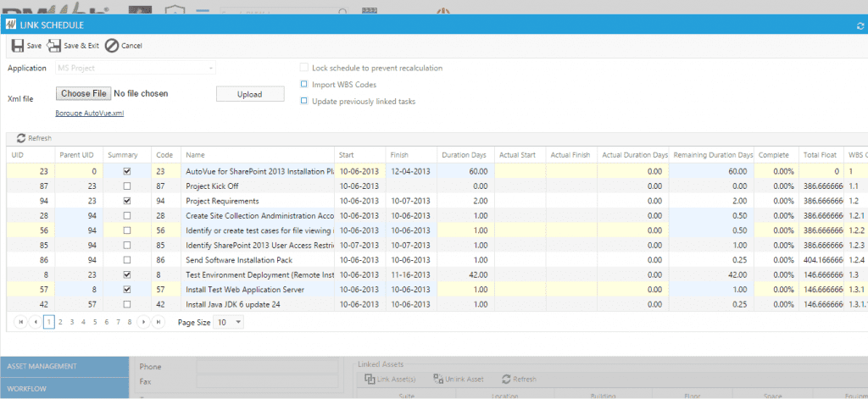
Task: Jump to the last page arrow
Action: pyautogui.click(x=159, y=322)
